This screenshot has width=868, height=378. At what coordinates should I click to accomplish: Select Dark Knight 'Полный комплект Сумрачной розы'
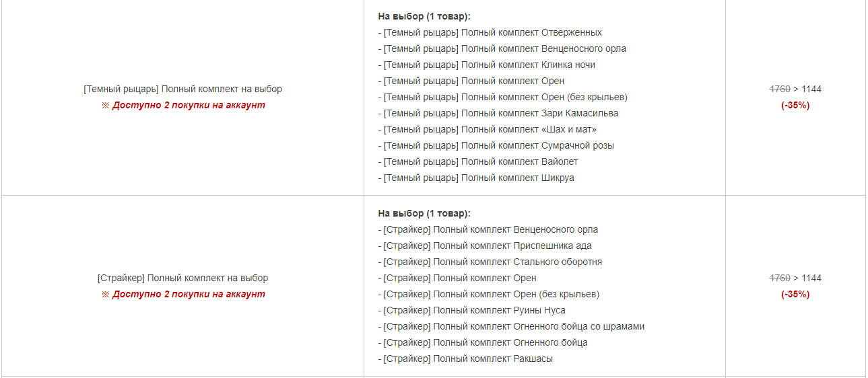(496, 145)
